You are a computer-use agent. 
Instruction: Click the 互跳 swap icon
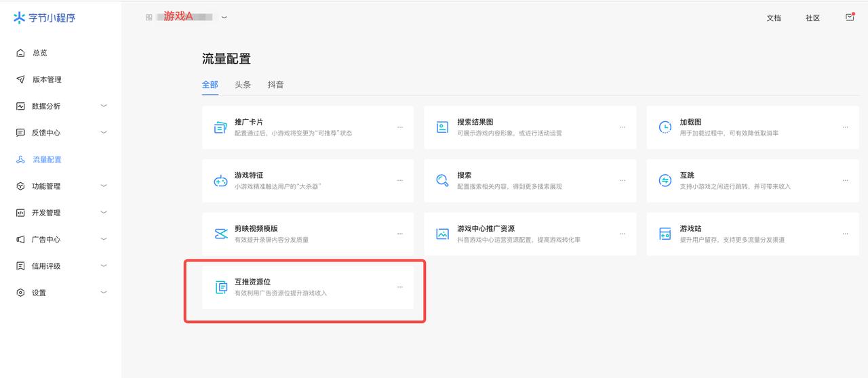click(665, 181)
